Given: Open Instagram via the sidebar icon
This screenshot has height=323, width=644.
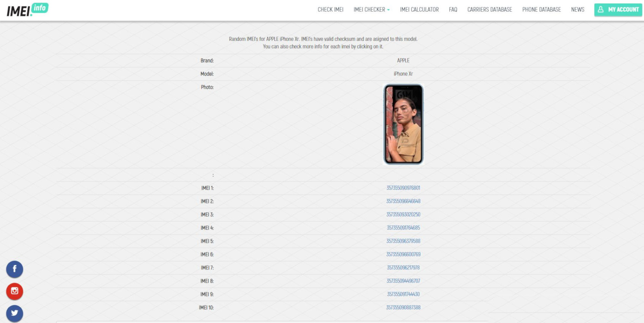Looking at the screenshot, I should 15,291.
